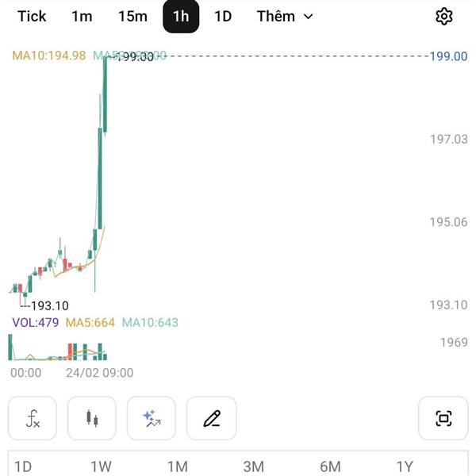This screenshot has width=476, height=476.
Task: Click the 199.00 current price marker
Action: (x=448, y=56)
